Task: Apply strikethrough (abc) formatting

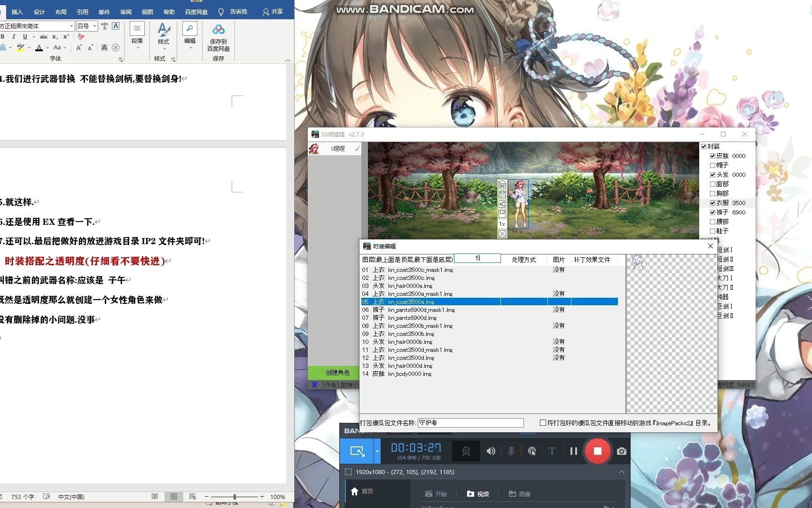Action: 44,37
